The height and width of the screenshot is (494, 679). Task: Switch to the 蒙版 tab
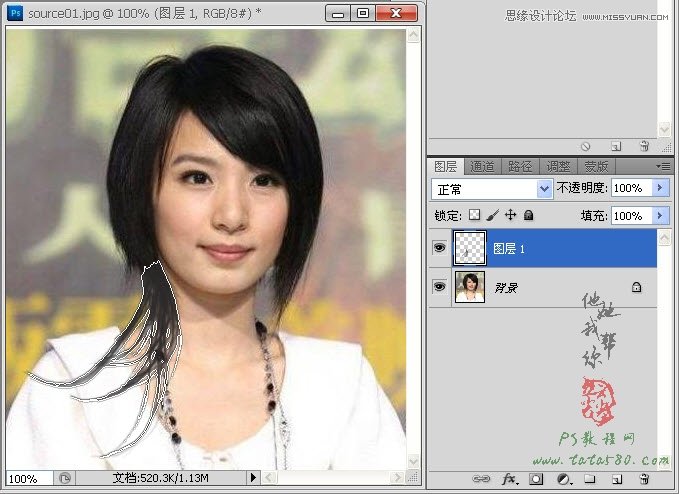point(596,166)
